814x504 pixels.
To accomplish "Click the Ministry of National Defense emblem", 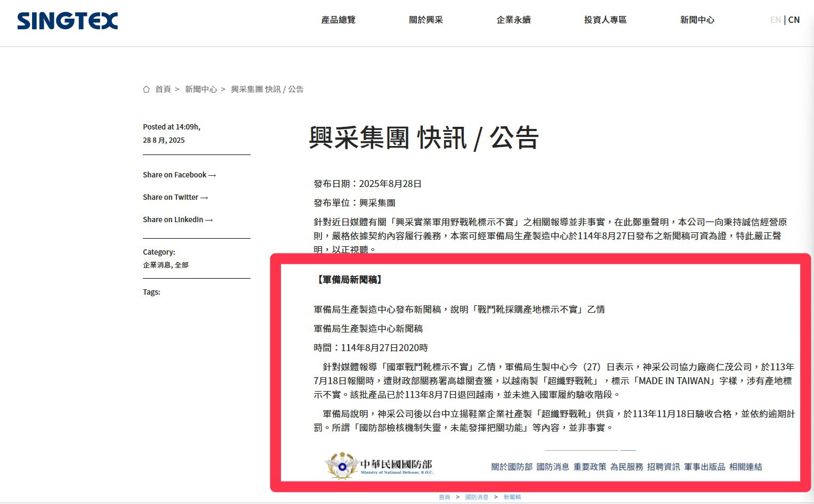I will coord(342,466).
